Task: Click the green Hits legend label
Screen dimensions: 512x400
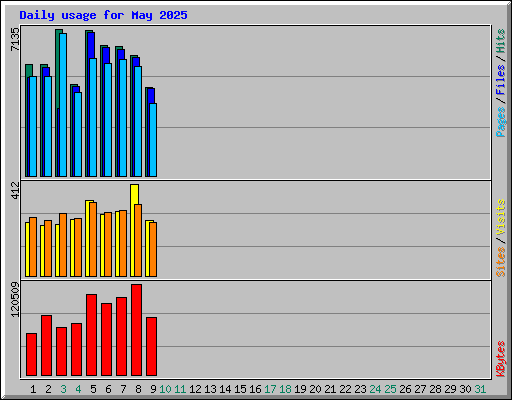Action: pyautogui.click(x=501, y=41)
